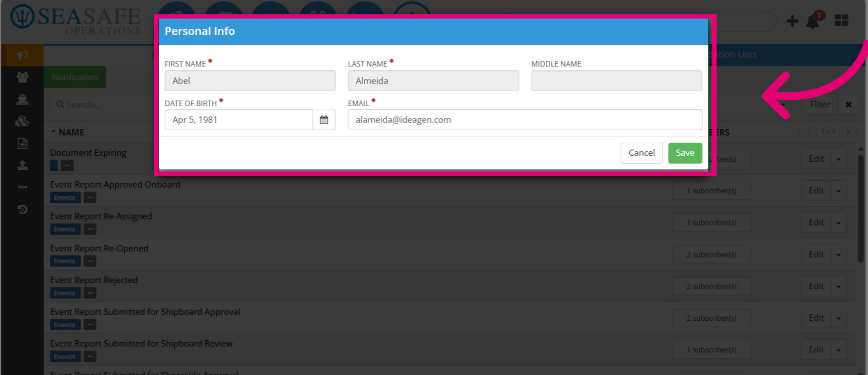The image size is (868, 375).
Task: Go to previous page arrow beside 1 / 3
Action: [808, 131]
